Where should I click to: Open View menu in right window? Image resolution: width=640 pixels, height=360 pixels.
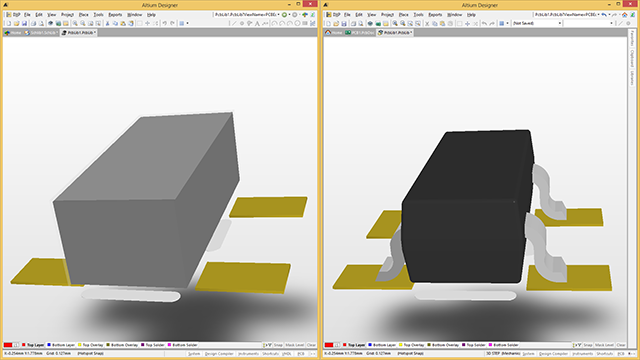(371, 15)
